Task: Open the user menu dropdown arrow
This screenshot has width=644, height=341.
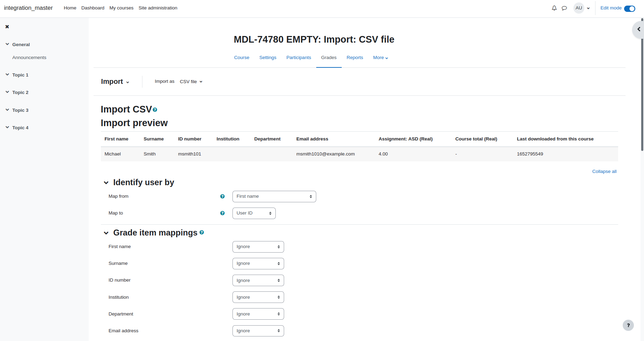Action: coord(589,8)
